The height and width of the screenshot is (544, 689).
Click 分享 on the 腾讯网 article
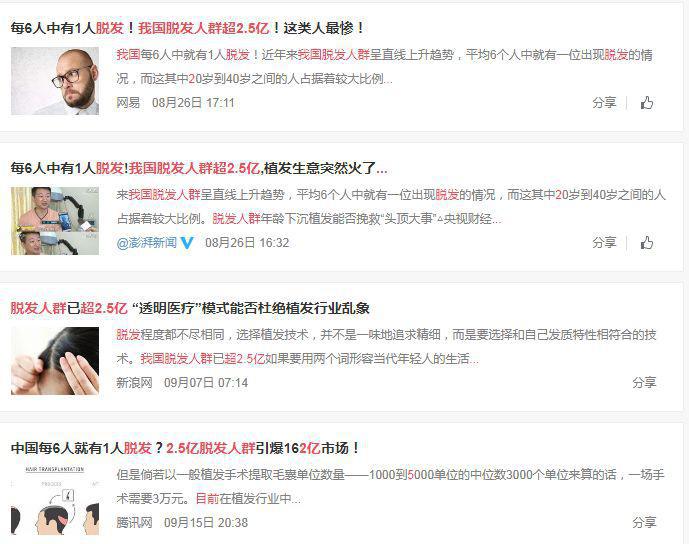[x=644, y=522]
